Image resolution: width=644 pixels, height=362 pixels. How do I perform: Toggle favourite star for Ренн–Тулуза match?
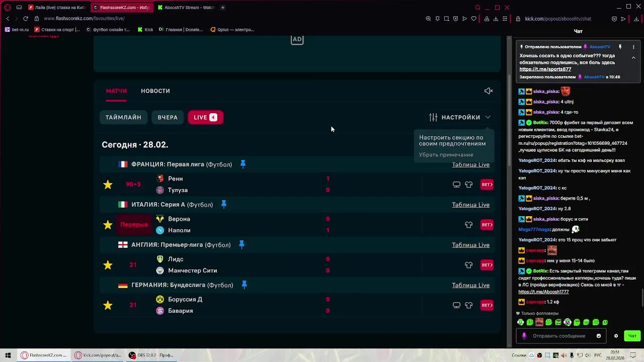108,185
